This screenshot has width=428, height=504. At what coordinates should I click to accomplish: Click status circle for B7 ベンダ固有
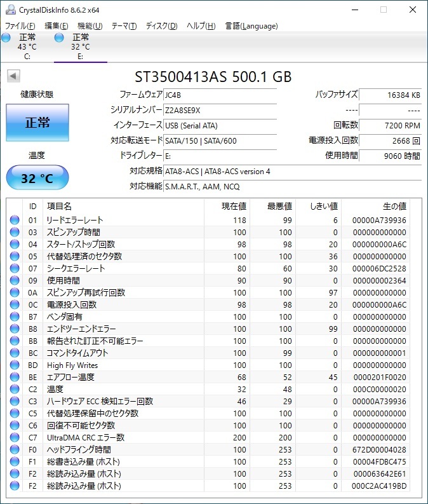pos(15,317)
